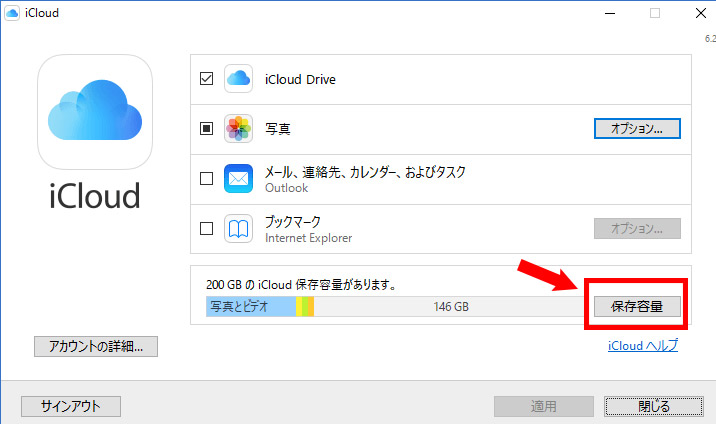The width and height of the screenshot is (716, 424).
Task: Click the 写真 label text
Action: click(278, 129)
